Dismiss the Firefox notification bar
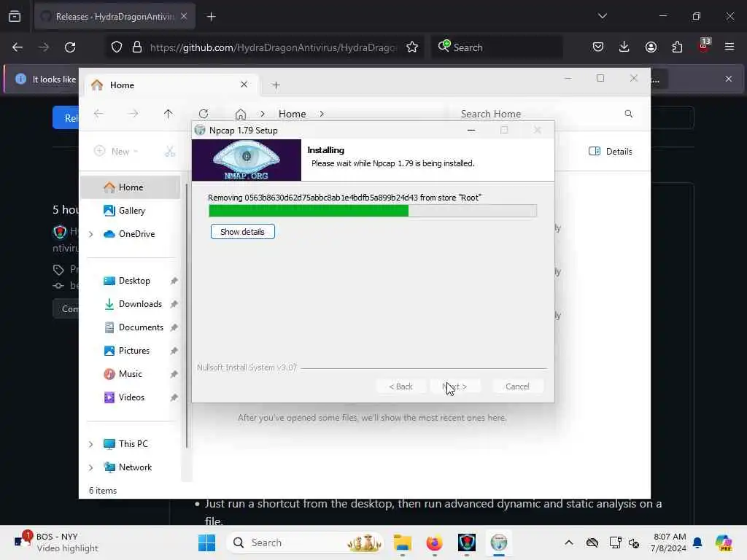Screen dimensions: 747x560 [729, 79]
